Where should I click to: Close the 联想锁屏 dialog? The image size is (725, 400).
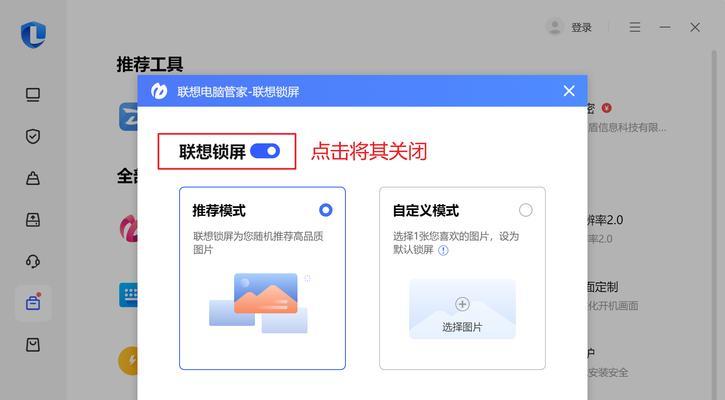569,91
